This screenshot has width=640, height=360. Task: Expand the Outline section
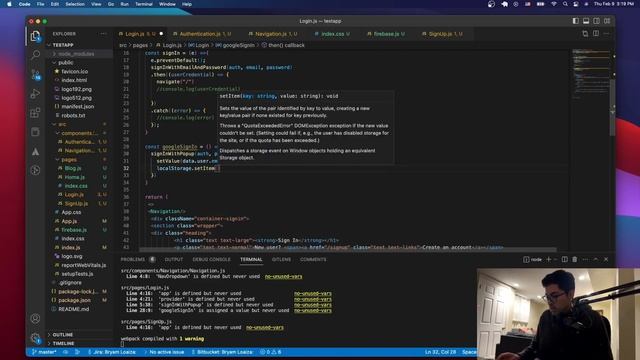pyautogui.click(x=78, y=335)
